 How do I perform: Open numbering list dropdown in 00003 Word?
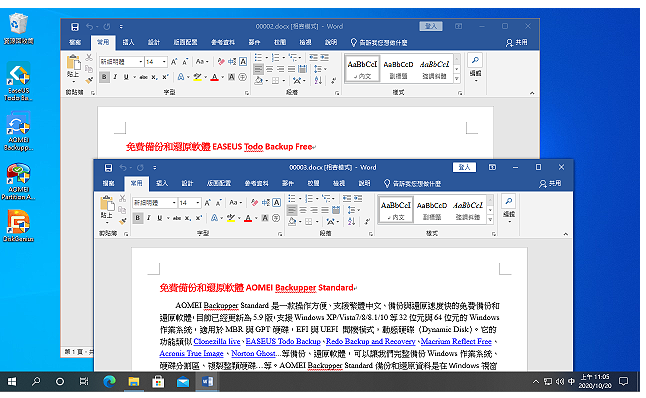tap(318, 199)
